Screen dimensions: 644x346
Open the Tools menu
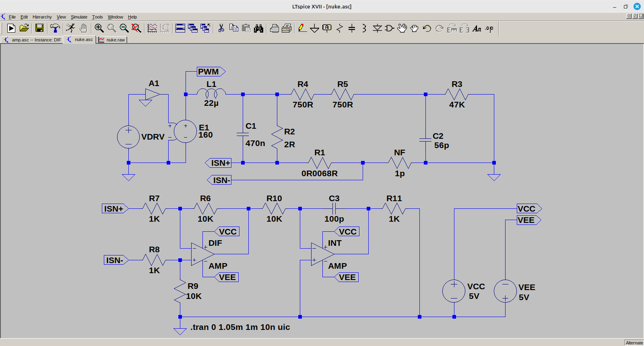(x=97, y=17)
